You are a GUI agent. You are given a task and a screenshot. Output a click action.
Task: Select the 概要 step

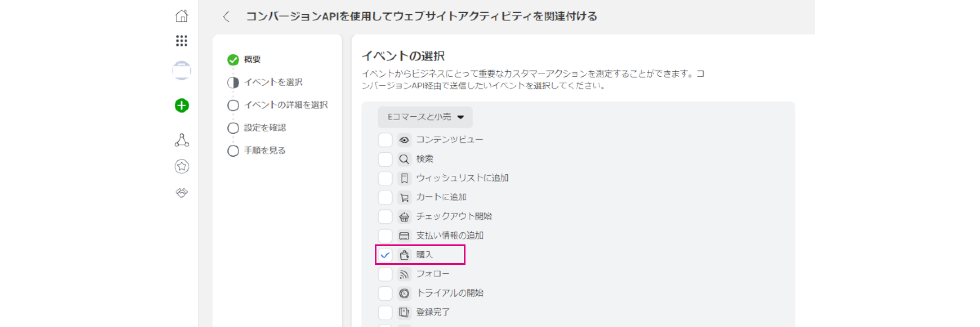point(244,60)
